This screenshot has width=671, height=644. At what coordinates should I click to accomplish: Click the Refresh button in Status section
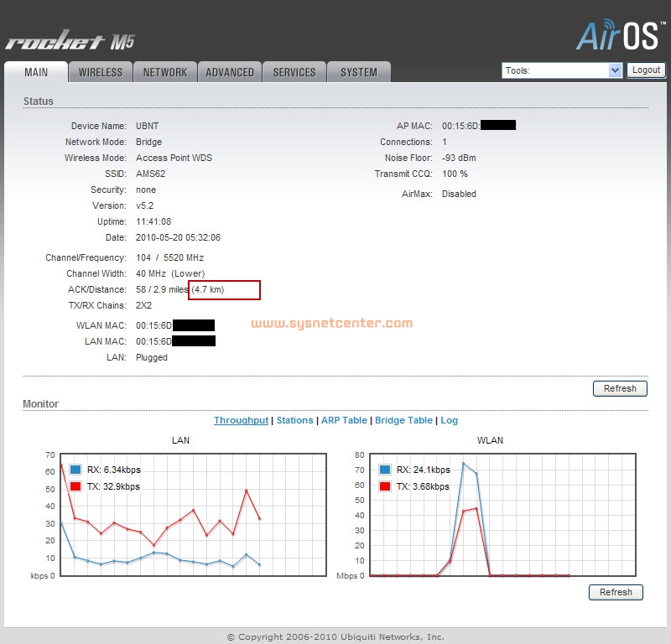tap(620, 388)
